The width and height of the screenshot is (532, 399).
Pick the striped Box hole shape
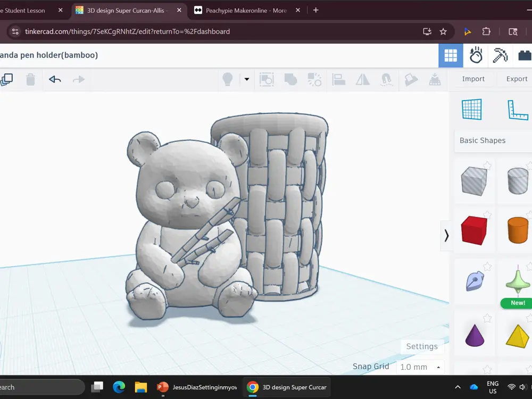coord(473,181)
